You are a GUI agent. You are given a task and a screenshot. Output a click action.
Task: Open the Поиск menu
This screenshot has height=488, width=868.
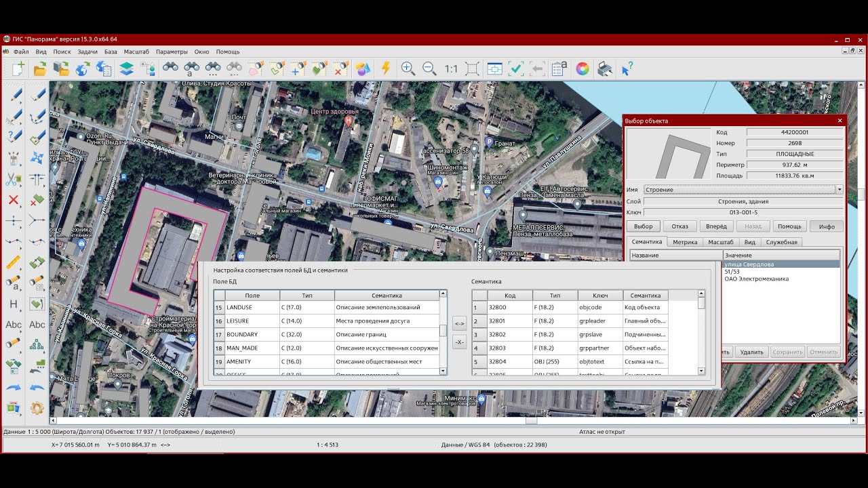click(x=62, y=52)
